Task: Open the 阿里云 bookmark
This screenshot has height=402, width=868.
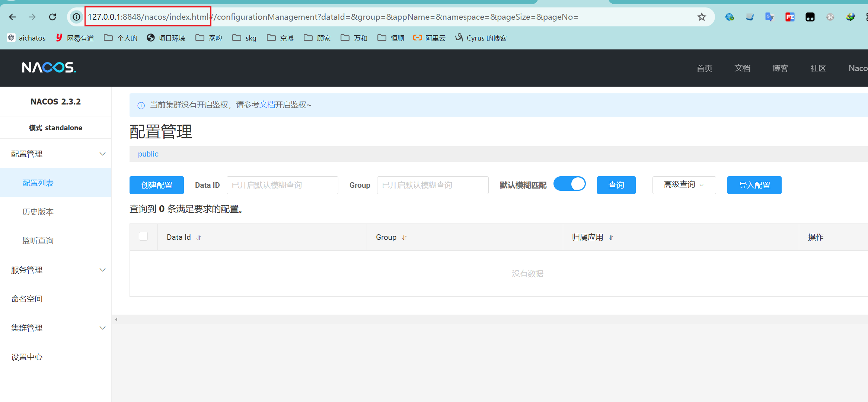Action: tap(429, 38)
